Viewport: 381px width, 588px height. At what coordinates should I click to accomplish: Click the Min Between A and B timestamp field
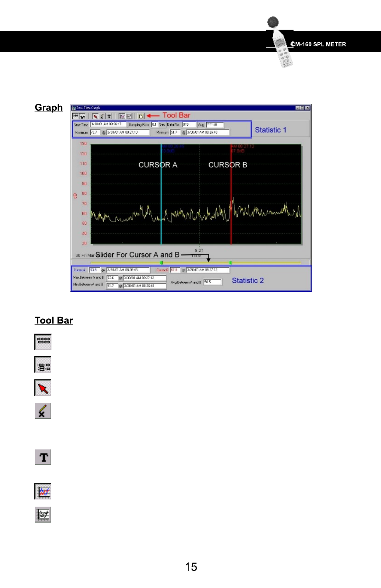tap(145, 286)
